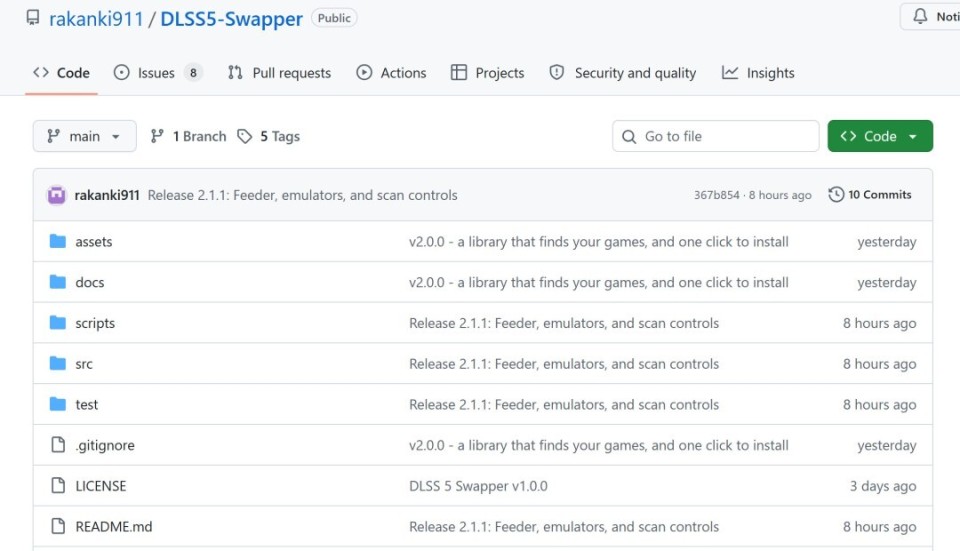960x551 pixels.
Task: View the 1 Branch link
Action: click(189, 136)
